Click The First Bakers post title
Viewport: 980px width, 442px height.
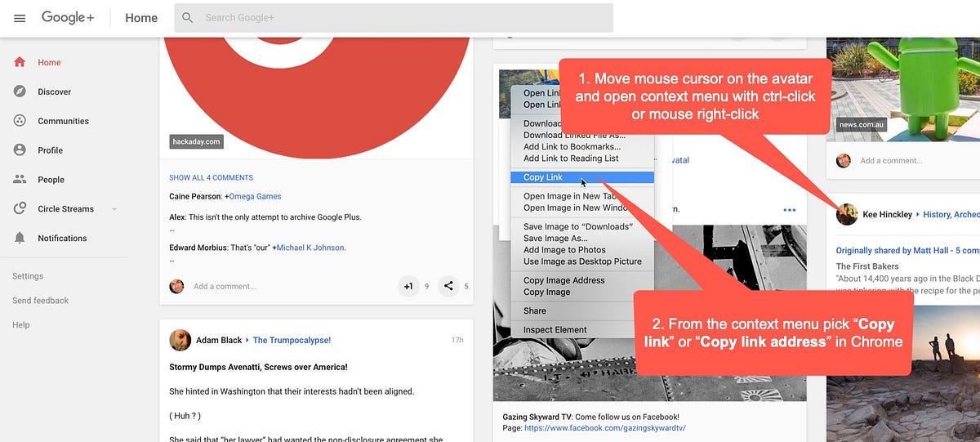[867, 266]
